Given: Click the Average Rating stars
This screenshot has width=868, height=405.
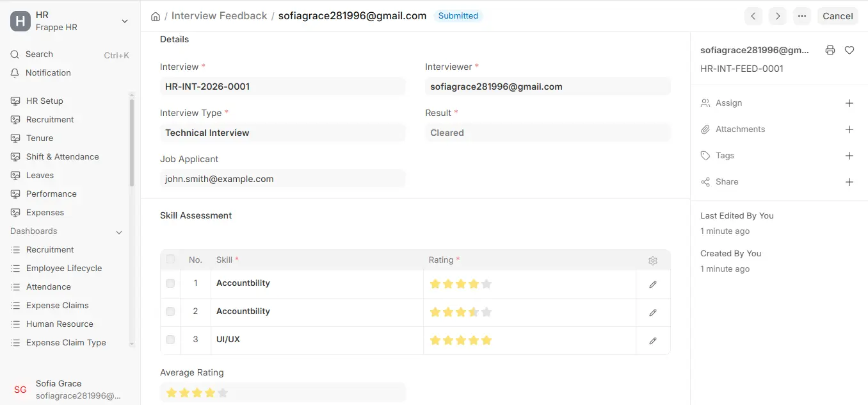Looking at the screenshot, I should (197, 393).
